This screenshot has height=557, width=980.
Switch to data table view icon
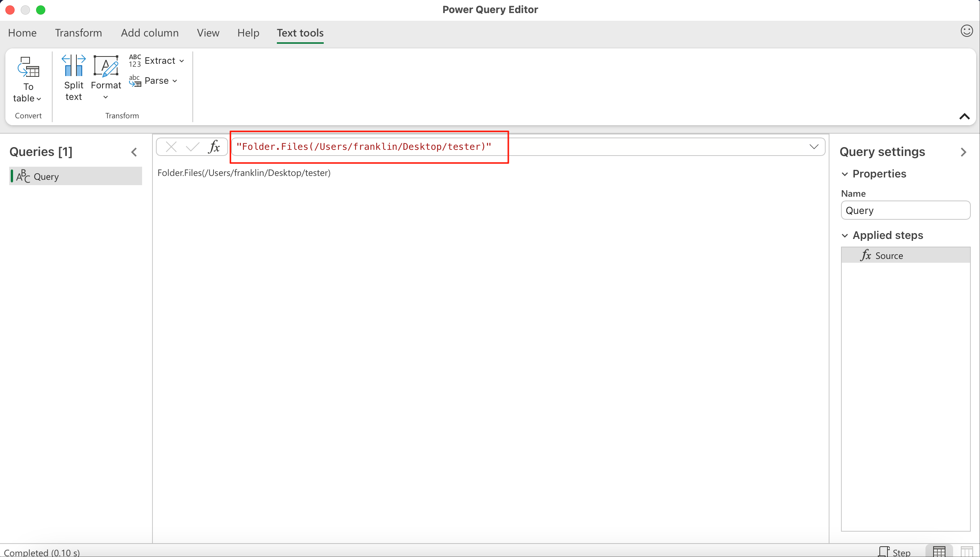(x=939, y=552)
